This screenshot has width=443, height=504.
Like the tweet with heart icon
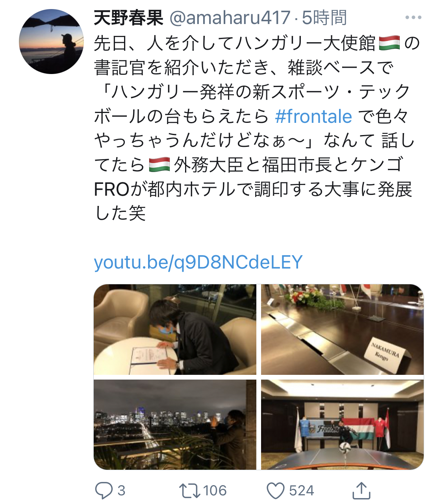click(275, 491)
